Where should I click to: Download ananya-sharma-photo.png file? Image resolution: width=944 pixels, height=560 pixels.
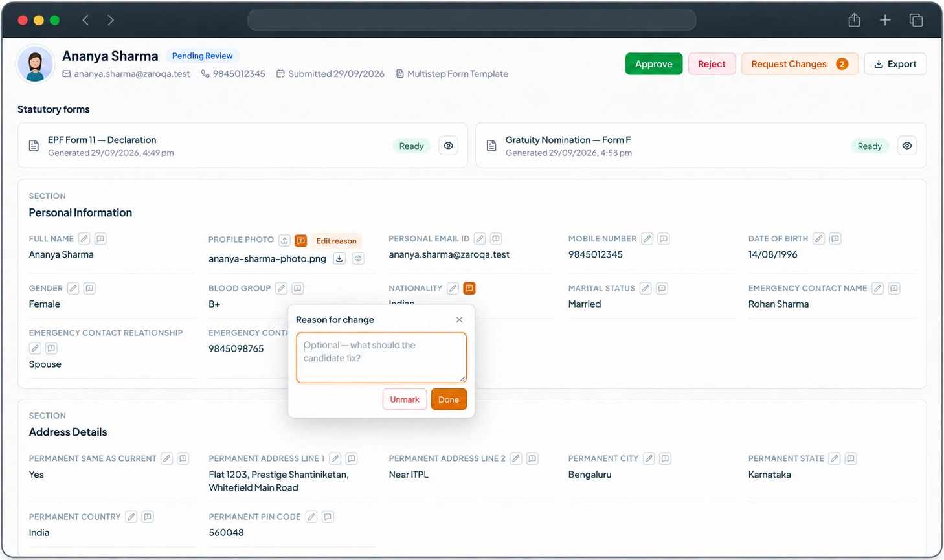click(339, 258)
